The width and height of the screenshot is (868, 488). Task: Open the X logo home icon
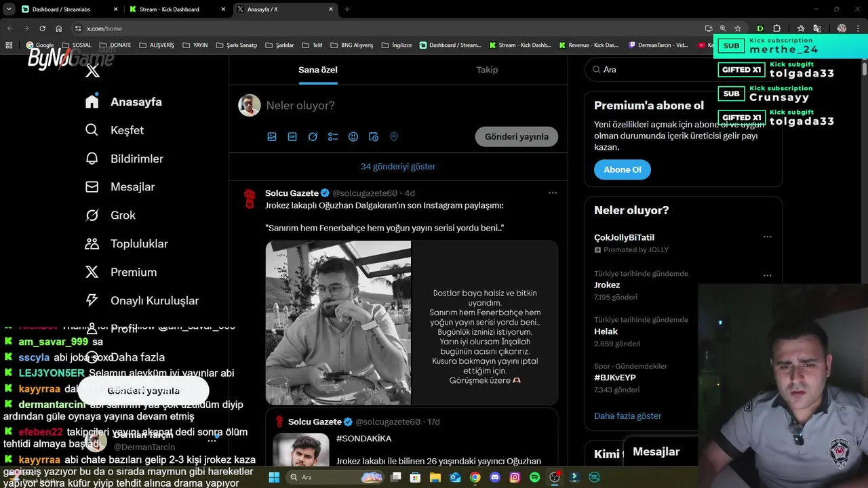pyautogui.click(x=93, y=70)
